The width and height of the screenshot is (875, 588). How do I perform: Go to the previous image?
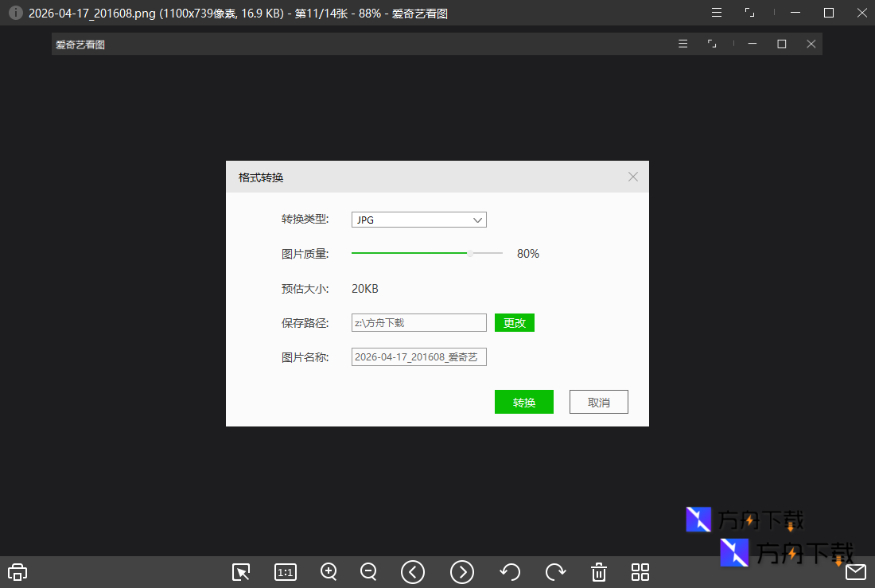[x=412, y=571]
